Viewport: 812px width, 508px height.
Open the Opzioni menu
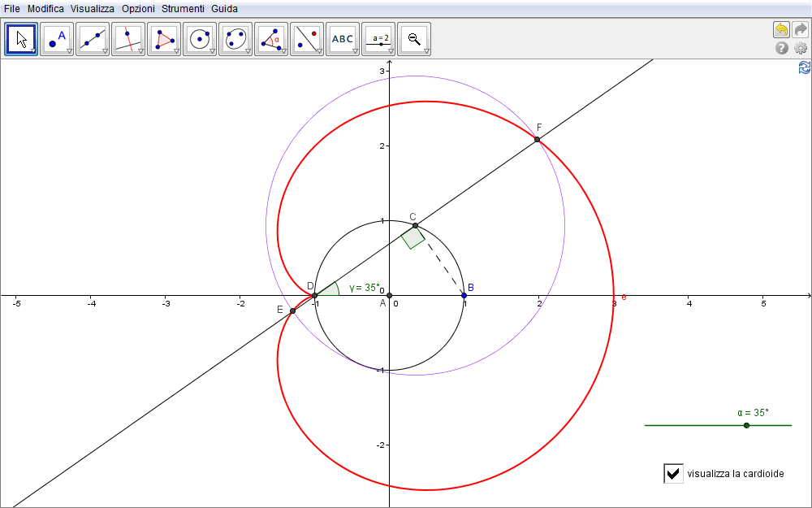[138, 9]
